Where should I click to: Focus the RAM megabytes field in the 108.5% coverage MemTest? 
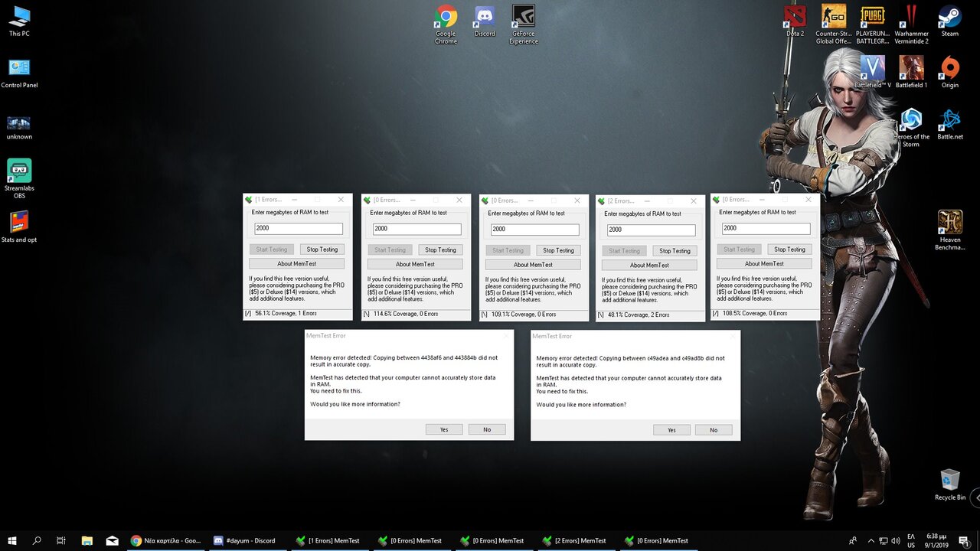(x=766, y=229)
